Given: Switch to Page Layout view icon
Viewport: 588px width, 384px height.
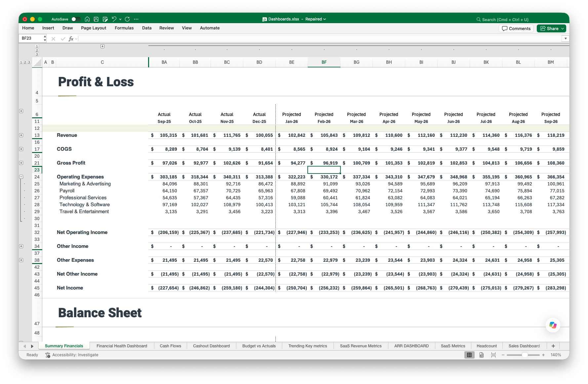Looking at the screenshot, I should 482,355.
